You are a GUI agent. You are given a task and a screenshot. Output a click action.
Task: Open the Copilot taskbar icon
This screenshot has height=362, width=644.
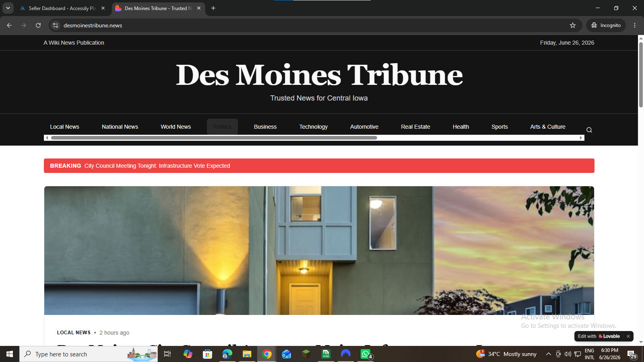188,354
